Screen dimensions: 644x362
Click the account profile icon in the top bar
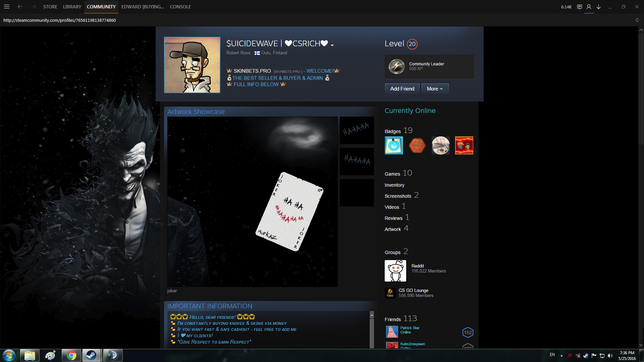(589, 7)
